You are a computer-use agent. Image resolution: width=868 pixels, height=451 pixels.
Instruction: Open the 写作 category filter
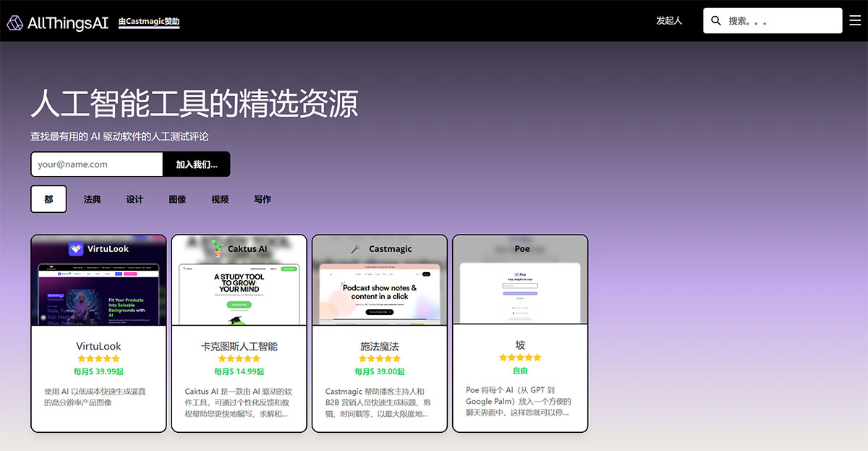click(262, 198)
